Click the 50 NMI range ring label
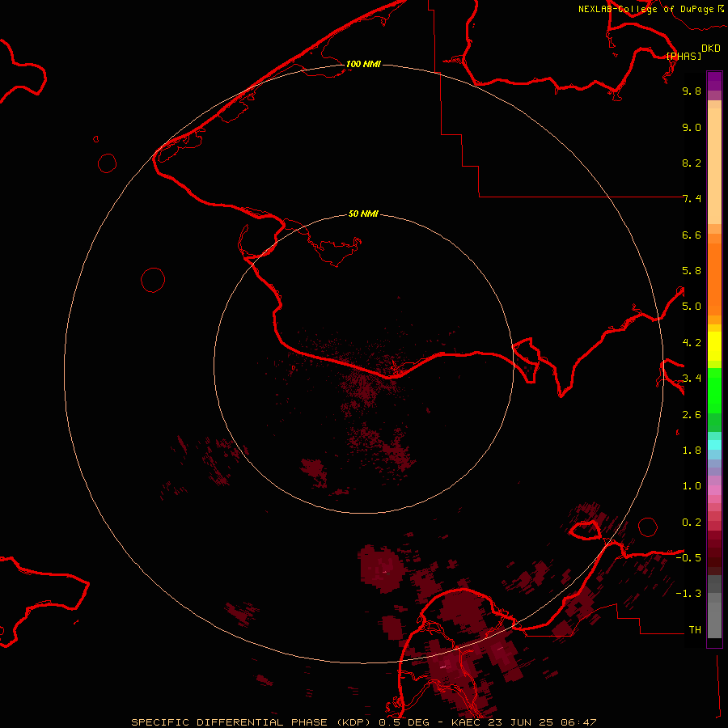The width and height of the screenshot is (728, 728). point(363,214)
